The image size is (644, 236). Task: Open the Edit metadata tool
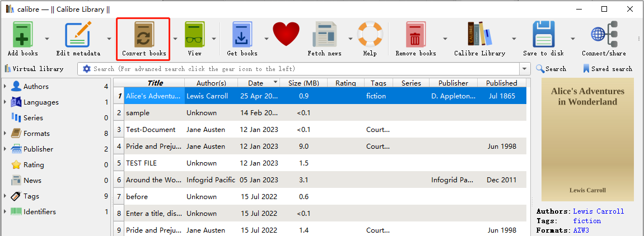78,35
